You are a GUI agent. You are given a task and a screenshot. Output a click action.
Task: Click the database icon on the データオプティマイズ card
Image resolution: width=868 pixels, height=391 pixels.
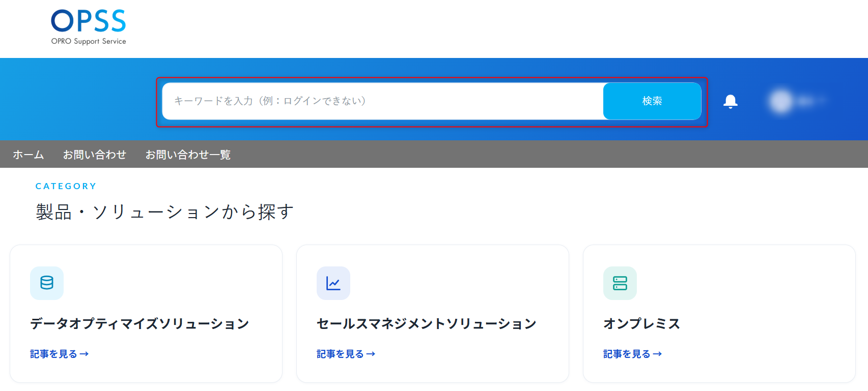pos(47,283)
